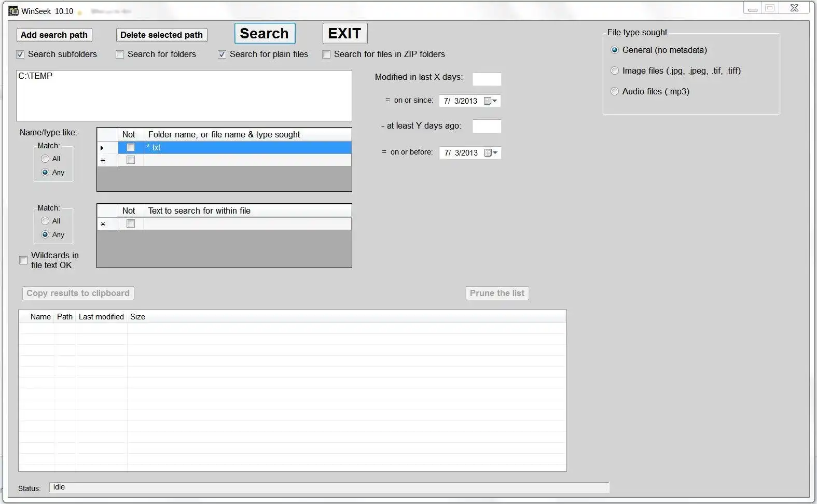Toggle Search for plain files checkbox
The image size is (817, 504).
pyautogui.click(x=222, y=54)
